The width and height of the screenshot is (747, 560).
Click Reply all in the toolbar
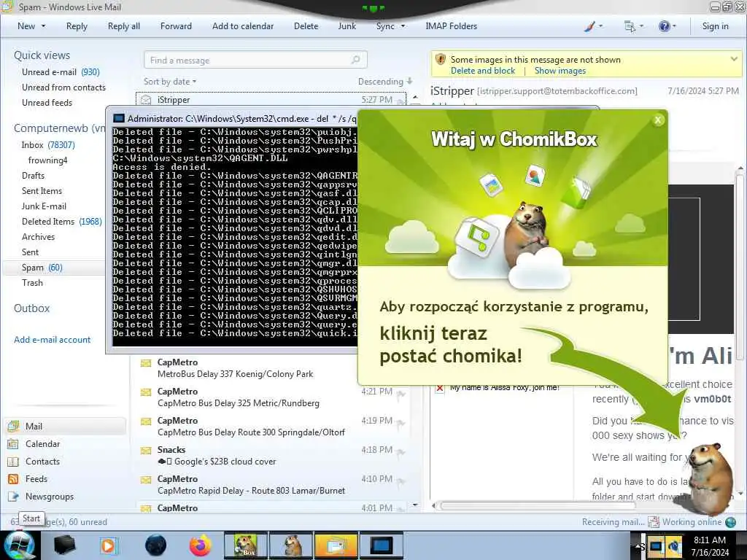[124, 27]
